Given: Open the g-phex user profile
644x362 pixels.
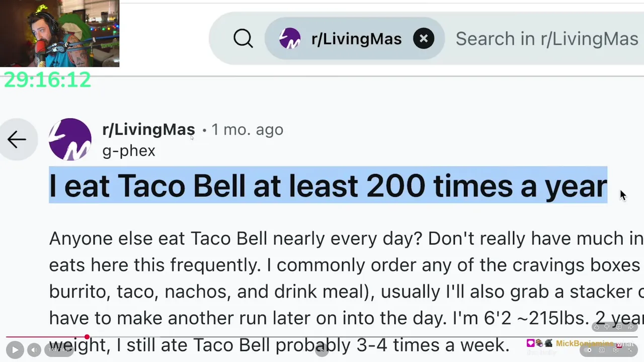Looking at the screenshot, I should (129, 151).
